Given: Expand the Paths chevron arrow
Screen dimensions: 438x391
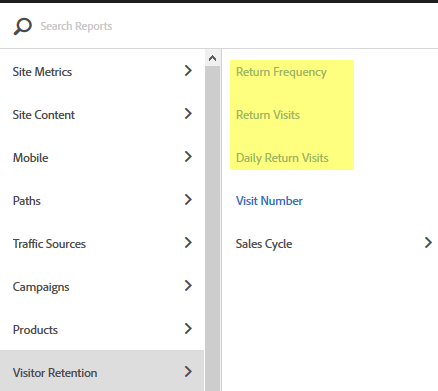Looking at the screenshot, I should (x=188, y=200).
